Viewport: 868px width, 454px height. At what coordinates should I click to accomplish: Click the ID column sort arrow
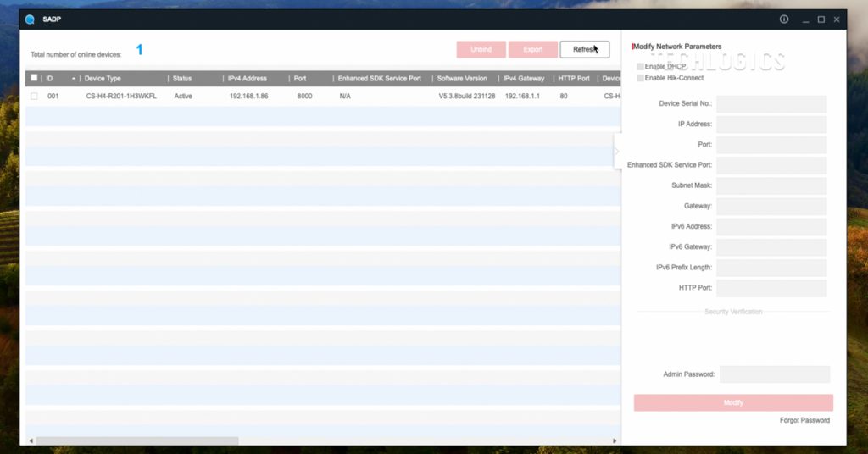[74, 79]
